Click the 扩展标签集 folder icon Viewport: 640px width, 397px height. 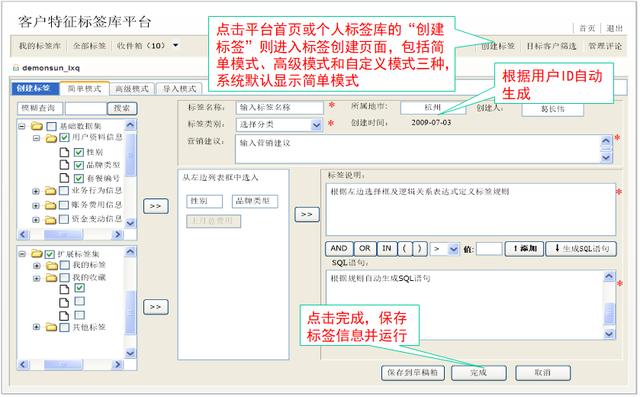(37, 253)
